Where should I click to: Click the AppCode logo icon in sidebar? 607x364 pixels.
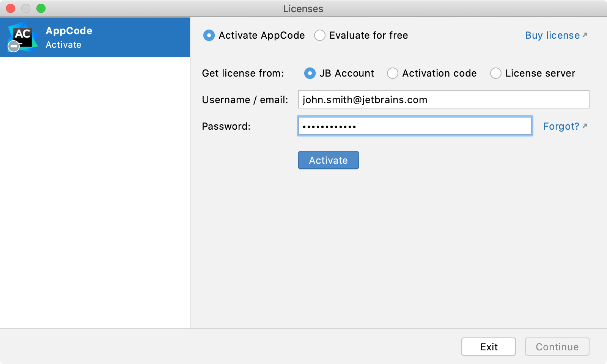tap(23, 37)
